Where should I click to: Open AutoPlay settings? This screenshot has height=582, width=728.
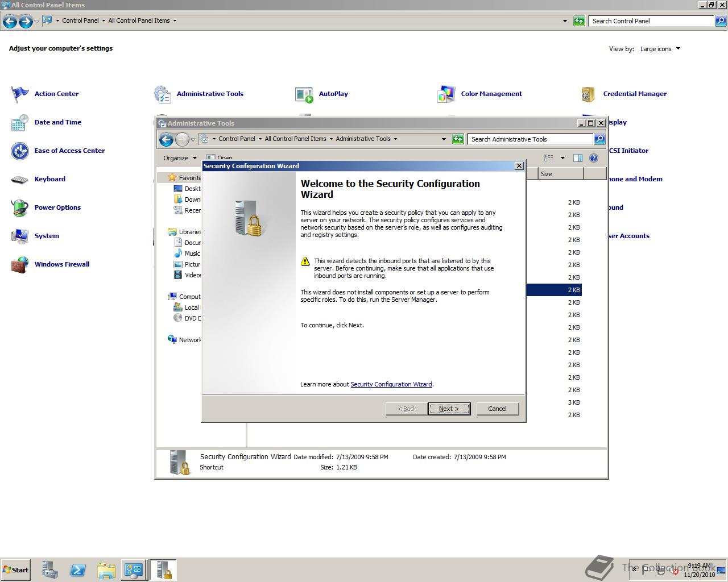pos(333,94)
